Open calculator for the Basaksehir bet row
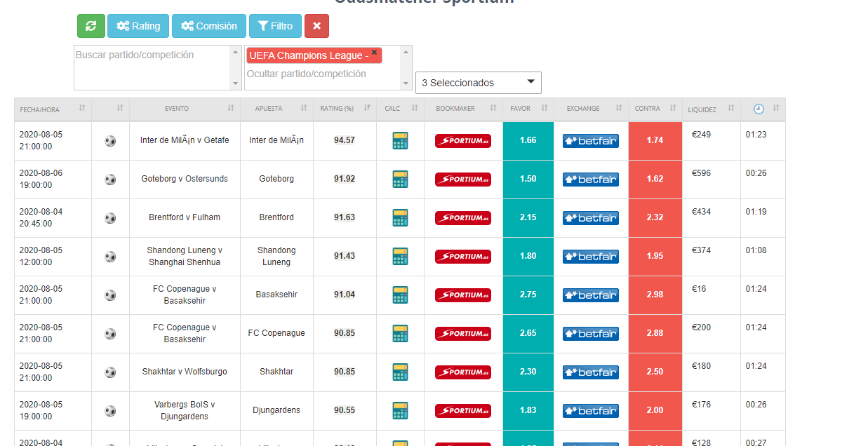The width and height of the screenshot is (868, 446). click(x=400, y=295)
